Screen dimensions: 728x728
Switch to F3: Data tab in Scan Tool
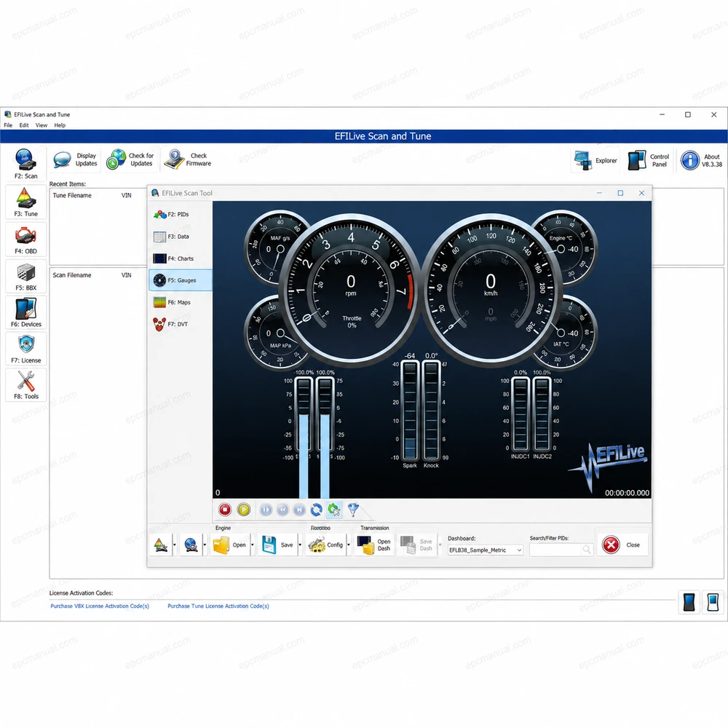coord(180,237)
